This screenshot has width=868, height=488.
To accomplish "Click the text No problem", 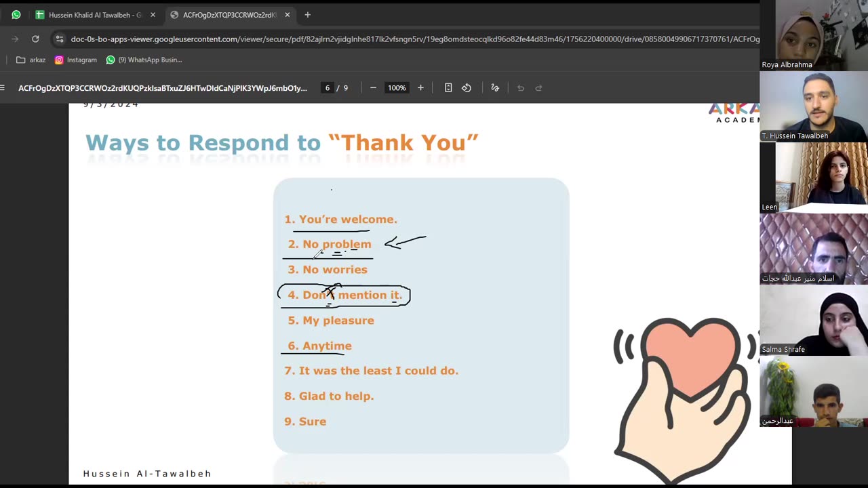I will (337, 244).
